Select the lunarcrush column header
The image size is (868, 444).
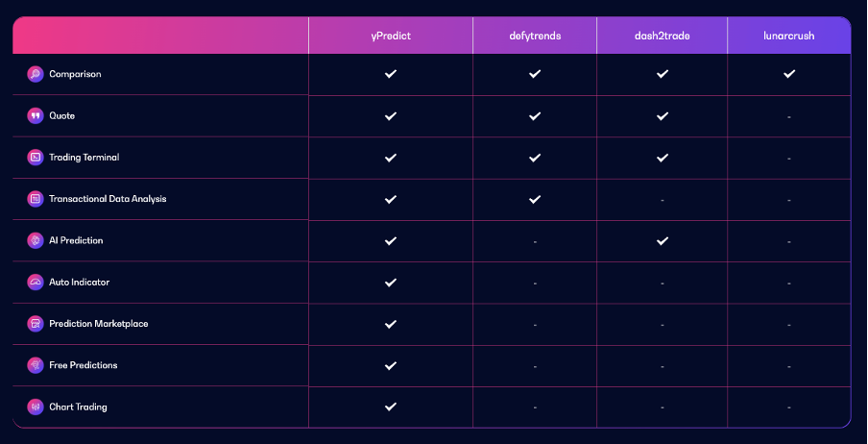789,36
